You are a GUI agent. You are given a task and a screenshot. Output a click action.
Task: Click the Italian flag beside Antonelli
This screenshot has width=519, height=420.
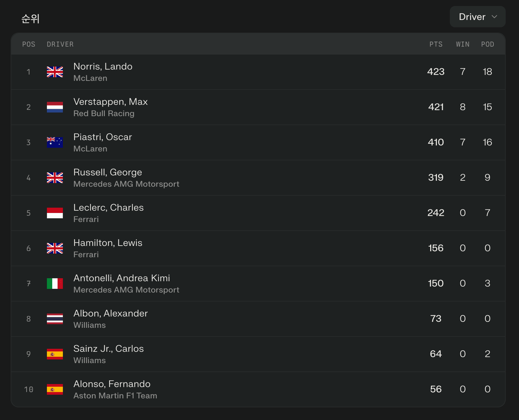(x=55, y=284)
